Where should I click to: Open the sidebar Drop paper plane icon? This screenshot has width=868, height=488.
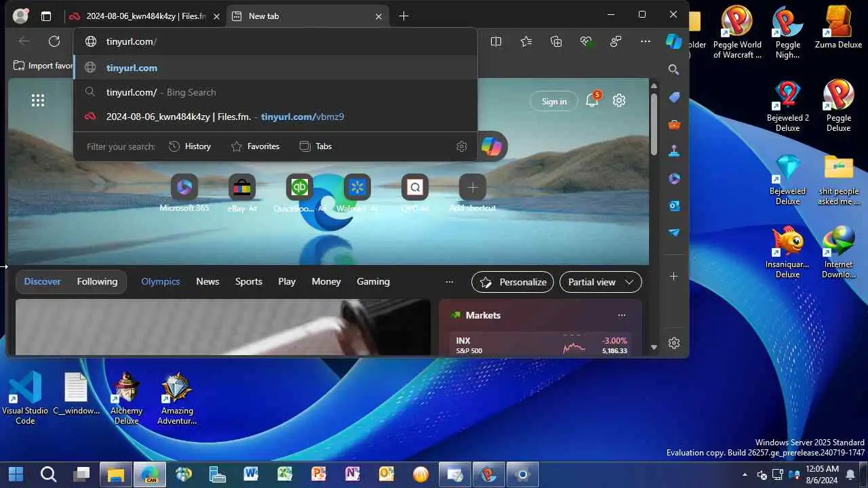coord(674,232)
